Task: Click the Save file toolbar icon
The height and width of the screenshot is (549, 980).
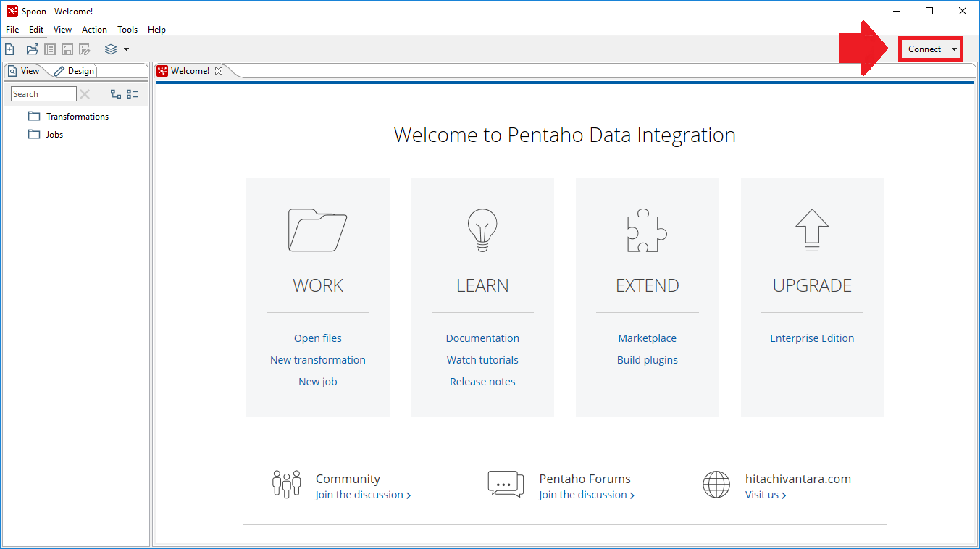Action: (x=67, y=49)
